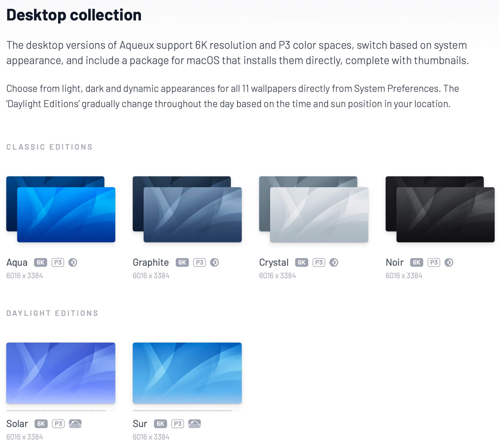Select the Sur wallpaper title link
The width and height of the screenshot is (499, 448).
(x=140, y=424)
